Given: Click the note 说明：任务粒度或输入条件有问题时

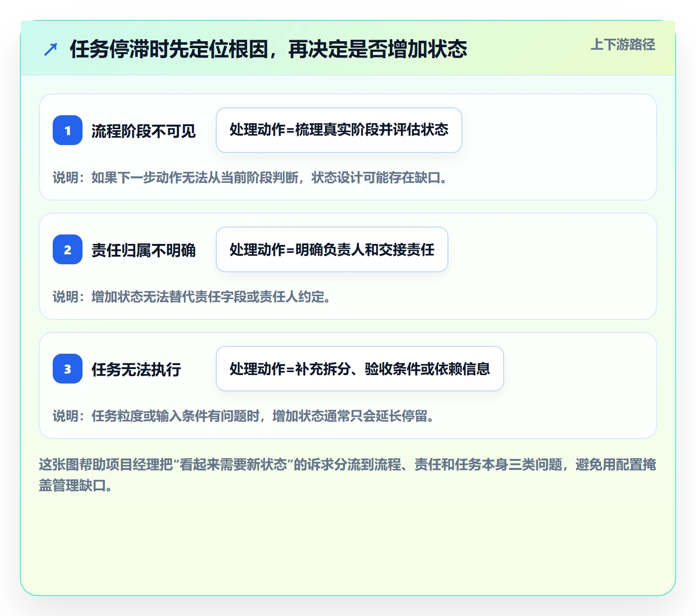Looking at the screenshot, I should (x=244, y=416).
